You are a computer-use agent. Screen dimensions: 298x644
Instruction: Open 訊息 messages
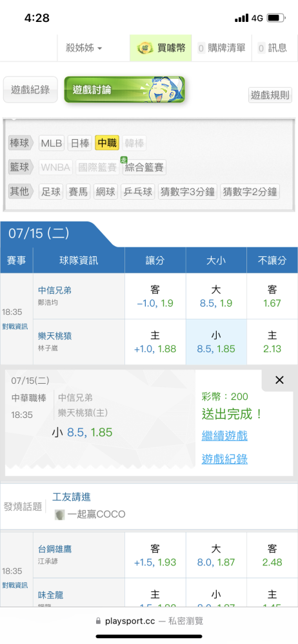273,48
